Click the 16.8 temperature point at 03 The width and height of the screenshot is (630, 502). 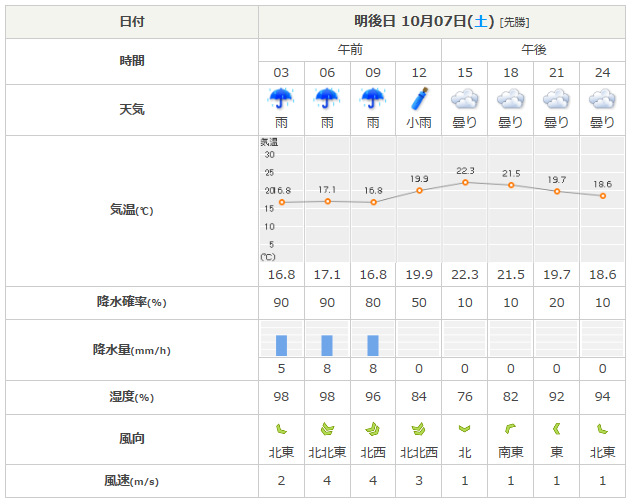(282, 202)
